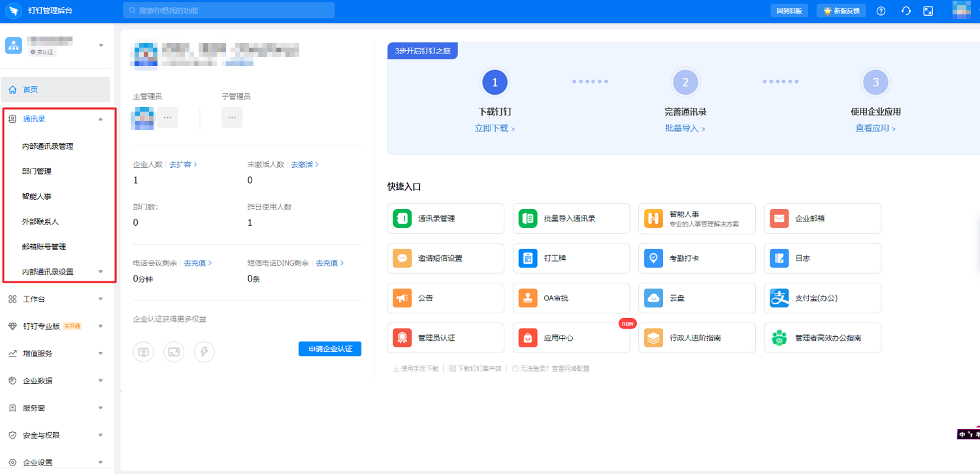Expand the 钉钉专业版 menu section
The height and width of the screenshot is (474, 980).
101,326
